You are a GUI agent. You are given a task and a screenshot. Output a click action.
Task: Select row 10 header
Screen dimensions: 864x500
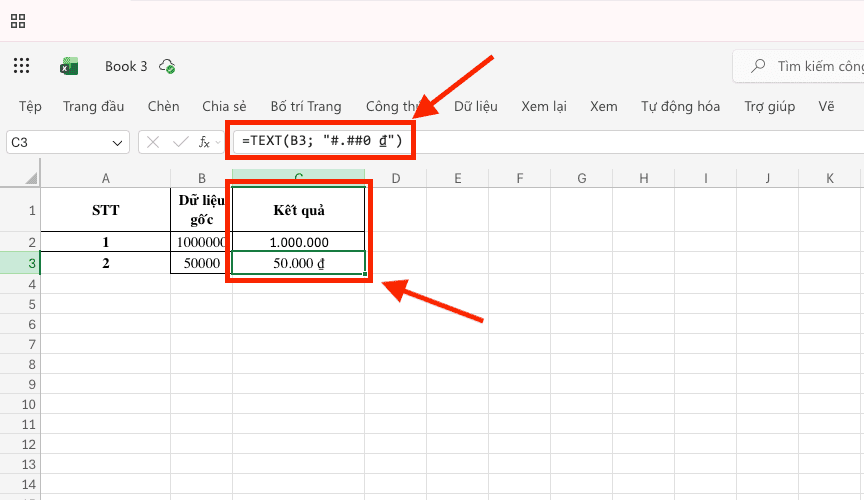coord(20,405)
